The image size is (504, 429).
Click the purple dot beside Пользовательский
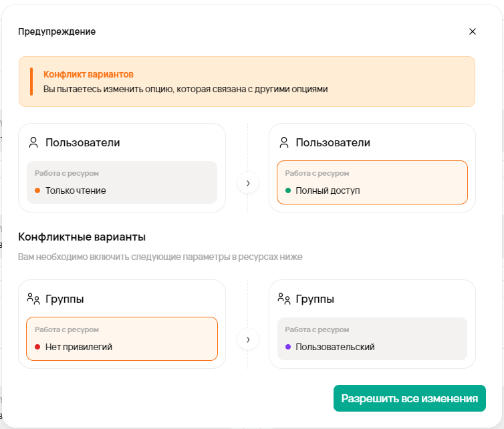288,347
